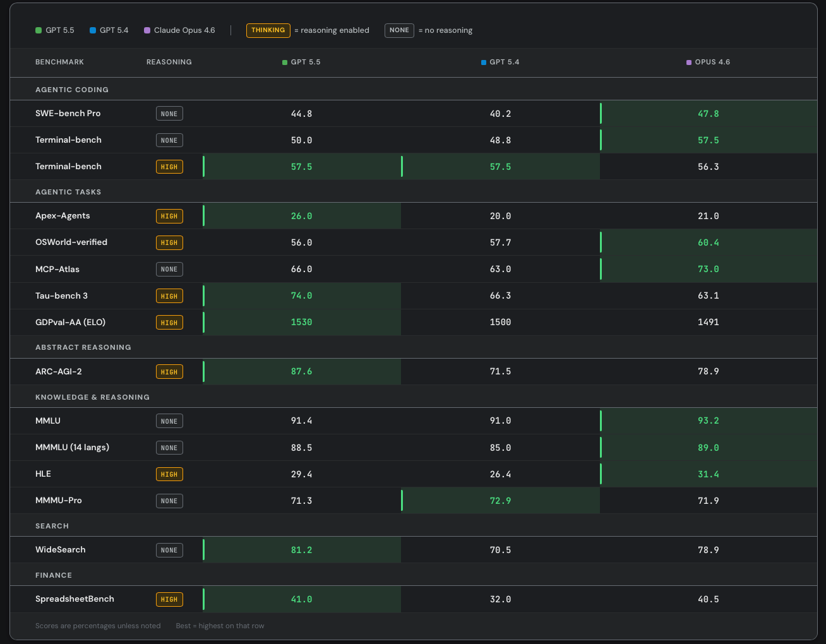Click the SWE-bench Pro row label
The image size is (826, 644).
[68, 114]
